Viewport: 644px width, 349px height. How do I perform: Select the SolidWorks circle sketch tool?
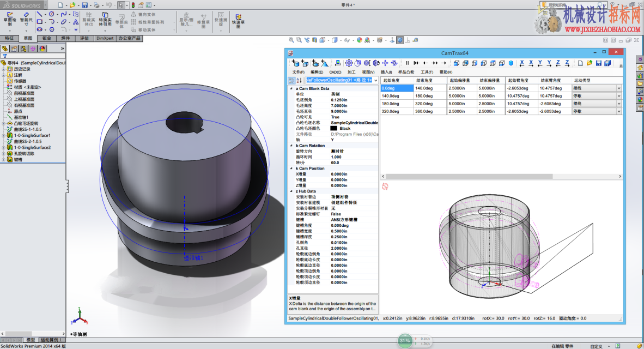click(51, 14)
